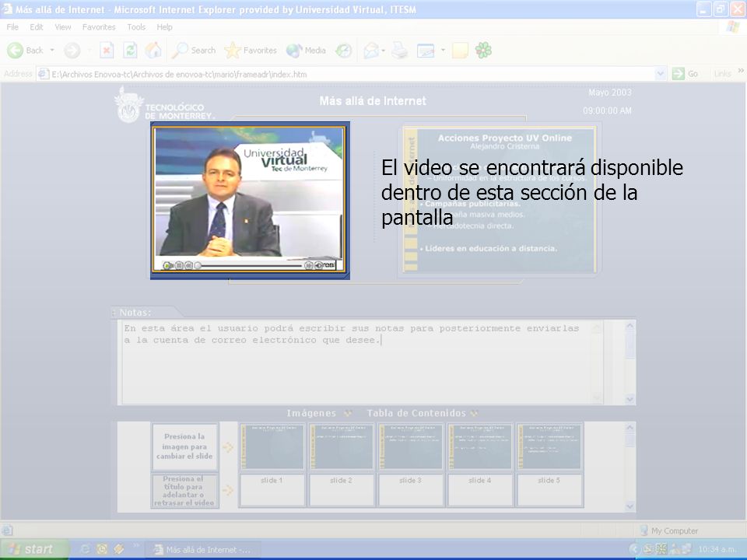
Task: Click the Links toolbar label
Action: tap(722, 74)
